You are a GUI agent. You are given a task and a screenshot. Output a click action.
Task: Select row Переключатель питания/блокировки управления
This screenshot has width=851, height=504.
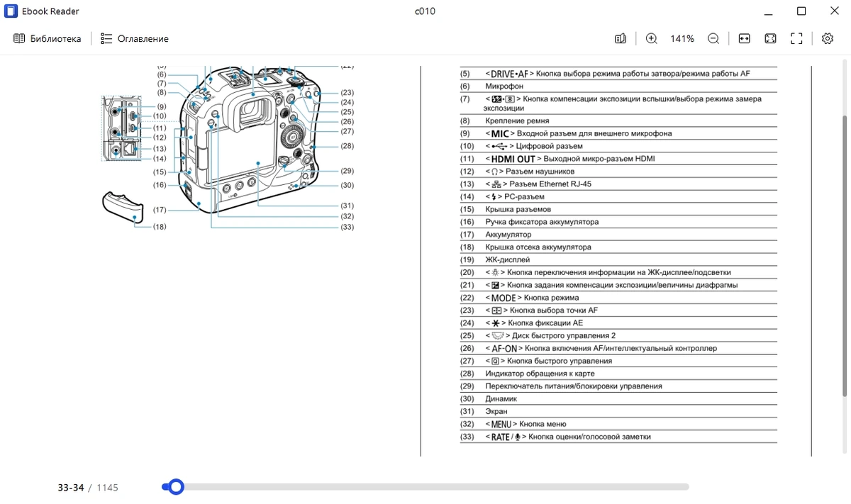618,386
